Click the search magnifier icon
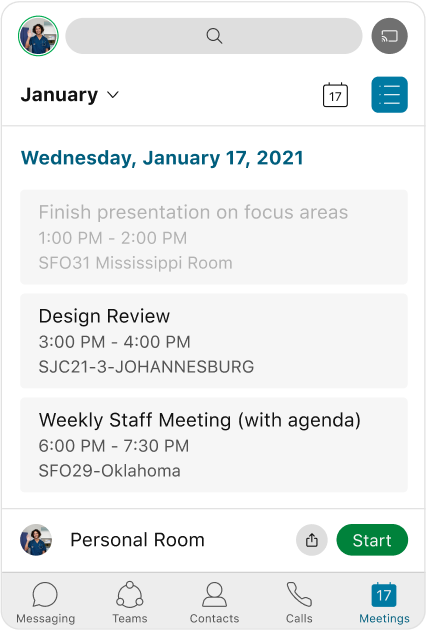426x630 pixels. coord(214,36)
